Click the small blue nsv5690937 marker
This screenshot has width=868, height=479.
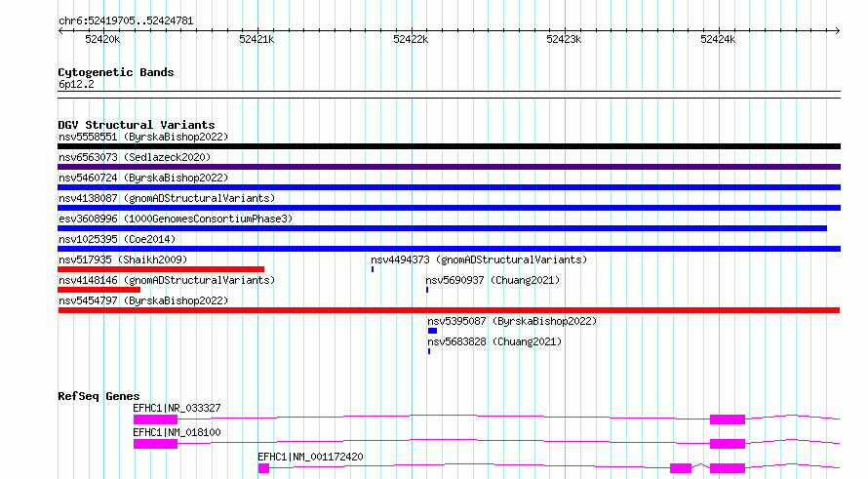tap(427, 290)
